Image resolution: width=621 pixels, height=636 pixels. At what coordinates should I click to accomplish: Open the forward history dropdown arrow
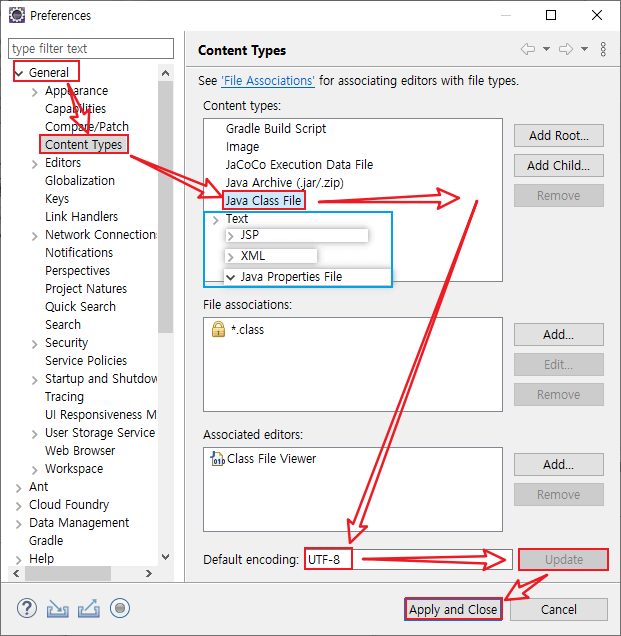pyautogui.click(x=584, y=49)
